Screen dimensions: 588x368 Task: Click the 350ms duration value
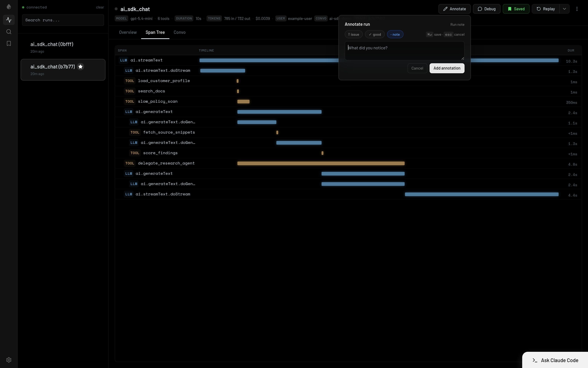[571, 102]
